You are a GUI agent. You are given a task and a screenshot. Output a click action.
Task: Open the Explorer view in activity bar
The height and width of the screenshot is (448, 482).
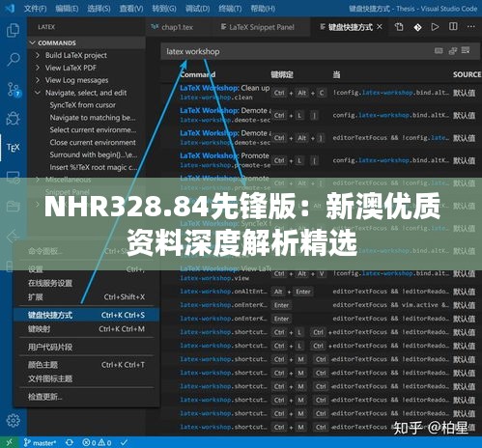coord(13,31)
